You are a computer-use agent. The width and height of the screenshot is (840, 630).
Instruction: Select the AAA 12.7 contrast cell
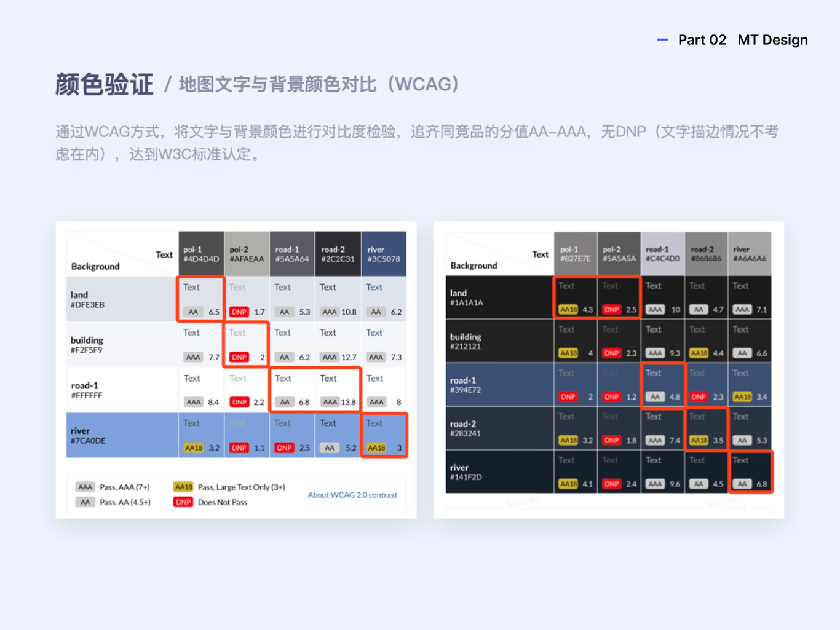[338, 345]
